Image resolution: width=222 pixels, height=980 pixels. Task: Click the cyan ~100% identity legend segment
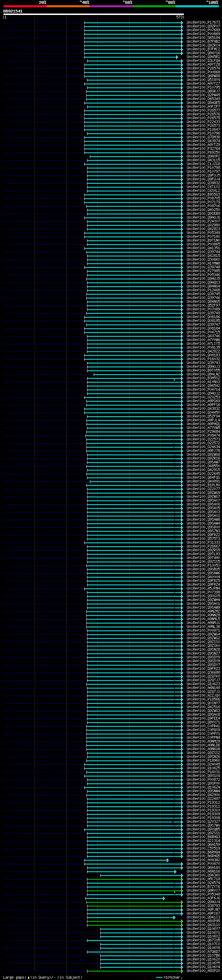[197, 6]
